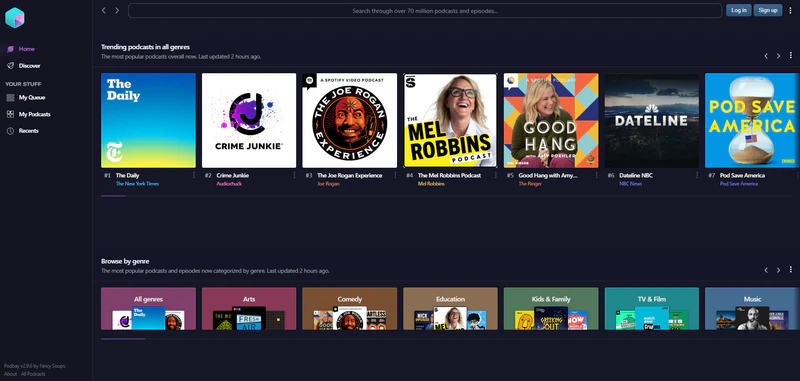Open options menu for Dateline NBC
The width and height of the screenshot is (800, 381).
tap(697, 175)
